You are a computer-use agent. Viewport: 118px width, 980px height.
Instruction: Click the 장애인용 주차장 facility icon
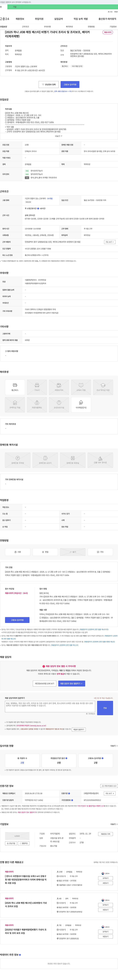point(17,460)
